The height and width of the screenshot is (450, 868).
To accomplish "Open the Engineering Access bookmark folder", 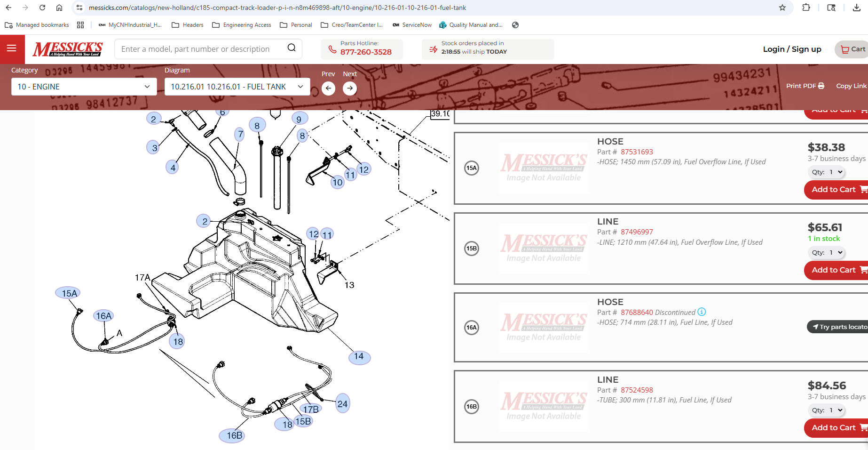I will click(242, 25).
